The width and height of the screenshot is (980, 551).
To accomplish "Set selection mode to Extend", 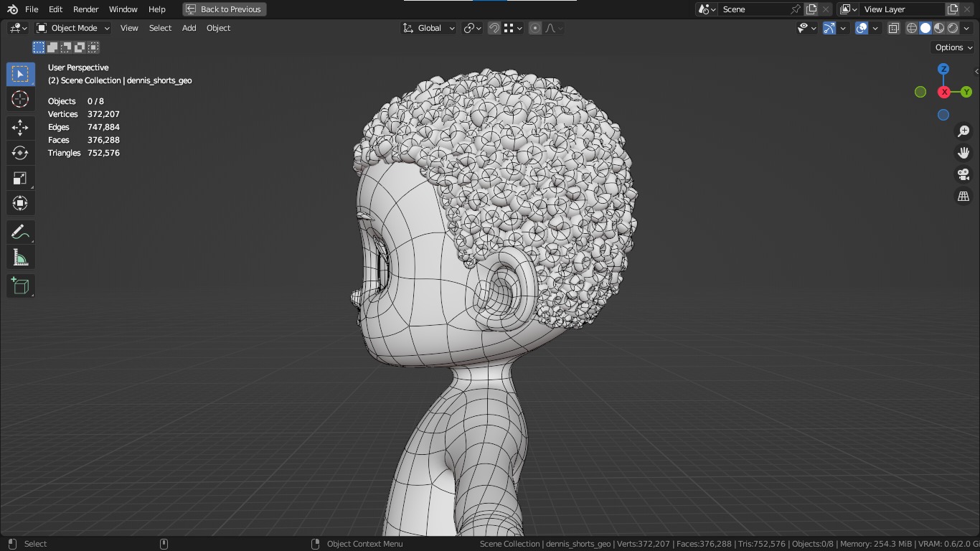I will tap(52, 47).
